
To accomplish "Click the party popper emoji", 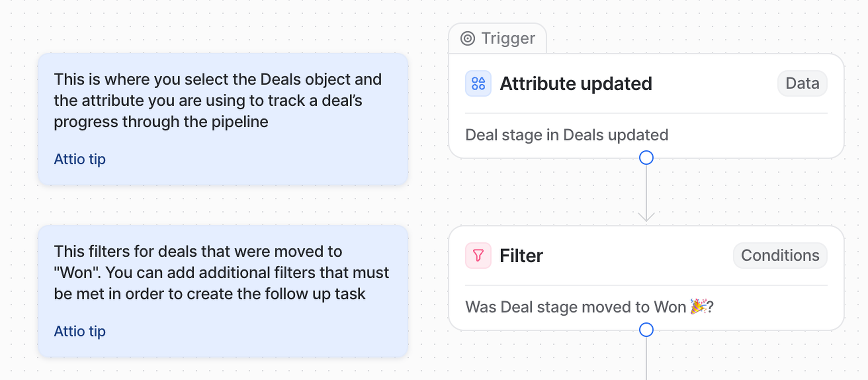I will [x=698, y=306].
